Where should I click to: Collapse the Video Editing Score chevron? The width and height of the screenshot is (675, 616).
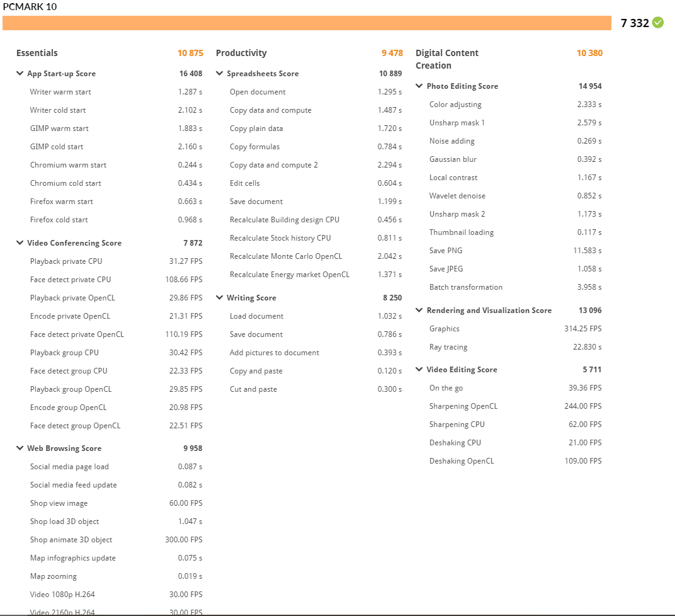pyautogui.click(x=419, y=369)
